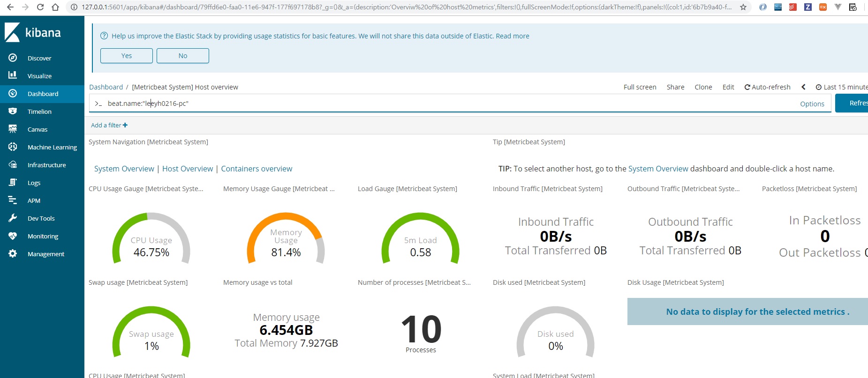Open Discover compass icon in sidebar
This screenshot has height=378, width=868.
tap(13, 58)
